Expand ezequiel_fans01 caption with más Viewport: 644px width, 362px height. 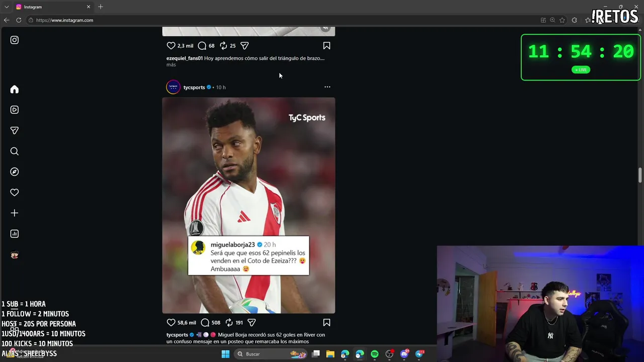[x=171, y=64]
